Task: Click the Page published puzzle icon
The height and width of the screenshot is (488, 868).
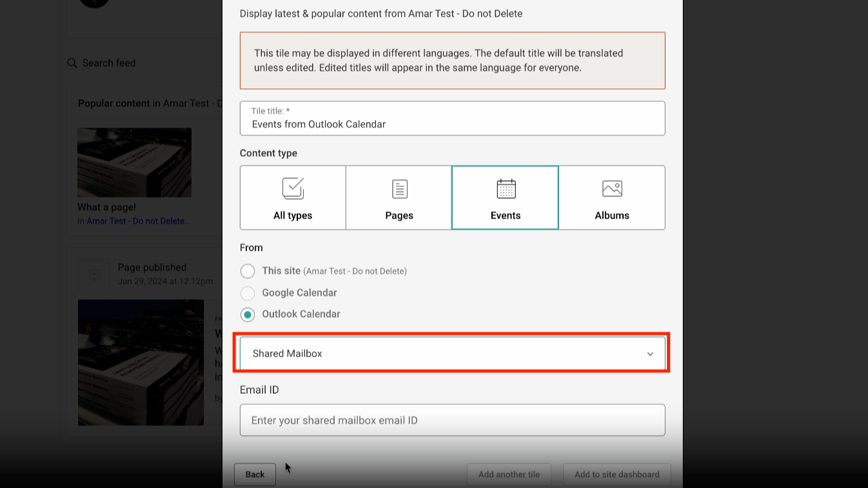Action: pyautogui.click(x=95, y=274)
